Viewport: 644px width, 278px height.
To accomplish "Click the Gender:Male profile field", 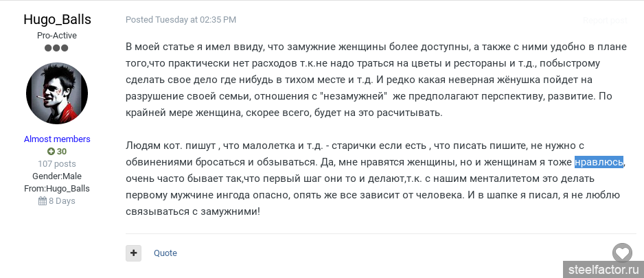I will (57, 176).
